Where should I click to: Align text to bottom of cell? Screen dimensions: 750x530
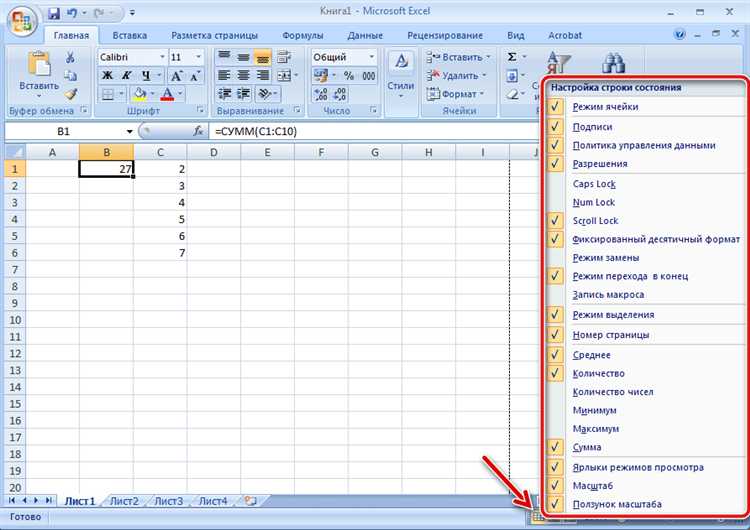(263, 57)
